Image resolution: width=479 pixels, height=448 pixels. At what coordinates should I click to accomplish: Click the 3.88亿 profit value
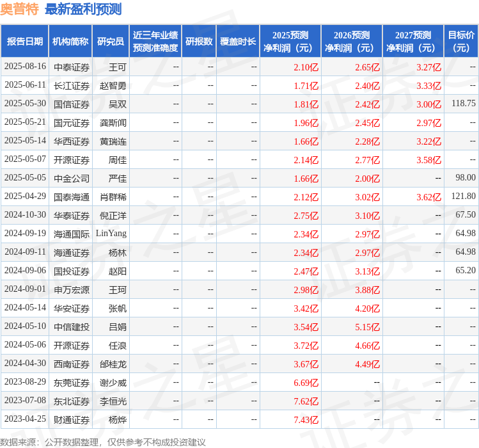click(367, 290)
